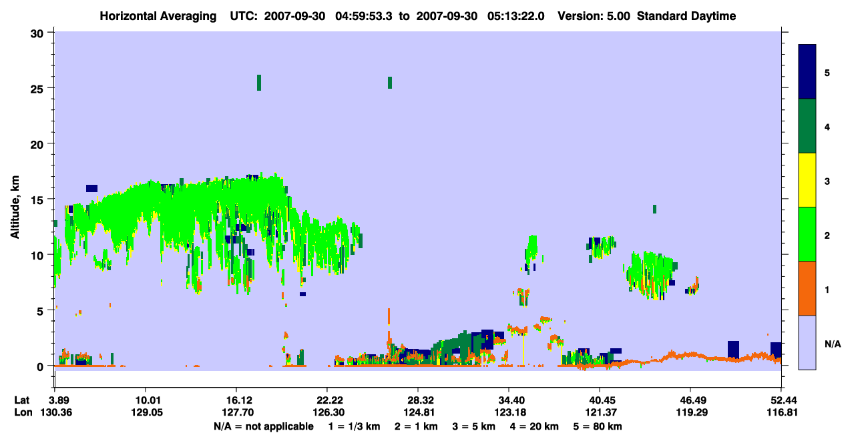Click the orange level 1 color swatch
868x445 pixels.
coord(807,288)
